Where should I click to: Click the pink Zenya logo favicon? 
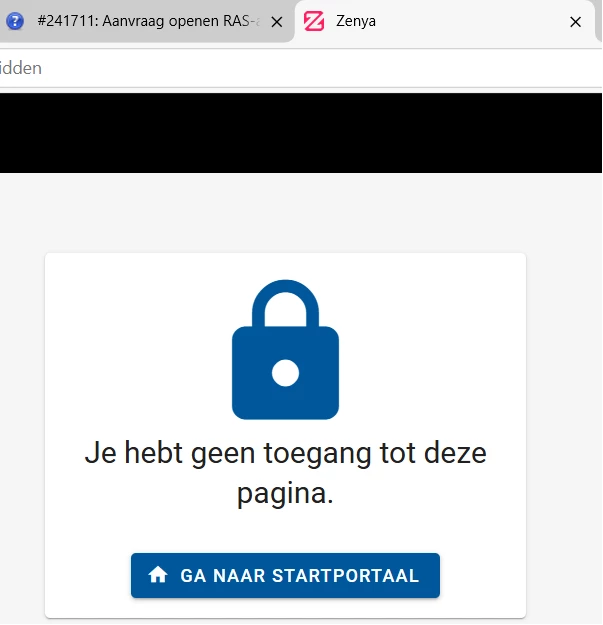point(314,21)
